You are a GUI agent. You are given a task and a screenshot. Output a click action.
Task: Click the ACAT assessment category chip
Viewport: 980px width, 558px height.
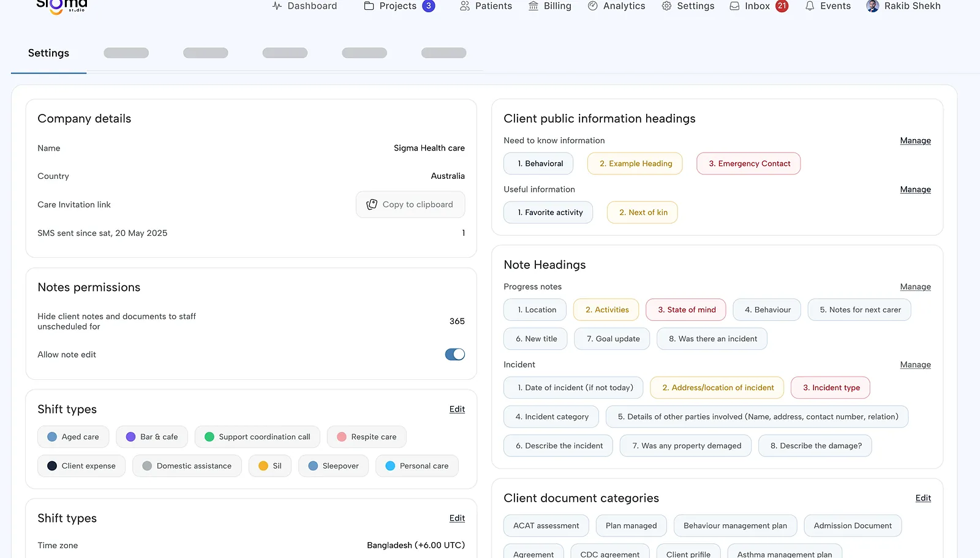pyautogui.click(x=546, y=526)
